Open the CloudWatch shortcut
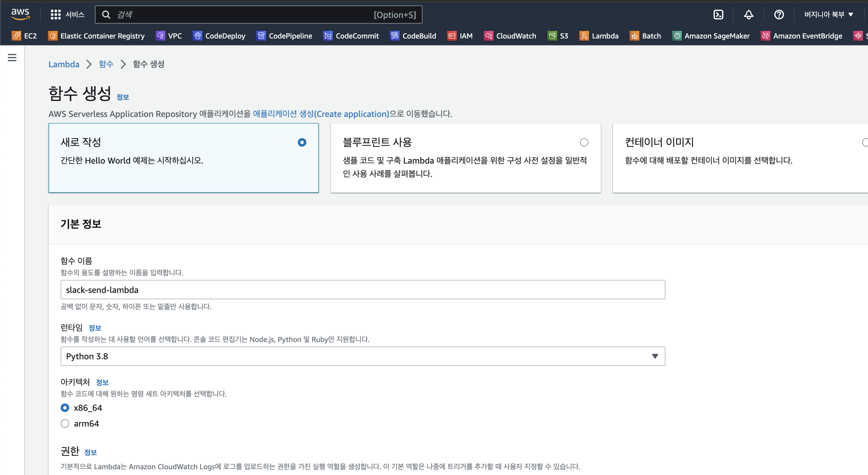The height and width of the screenshot is (475, 868). click(510, 36)
